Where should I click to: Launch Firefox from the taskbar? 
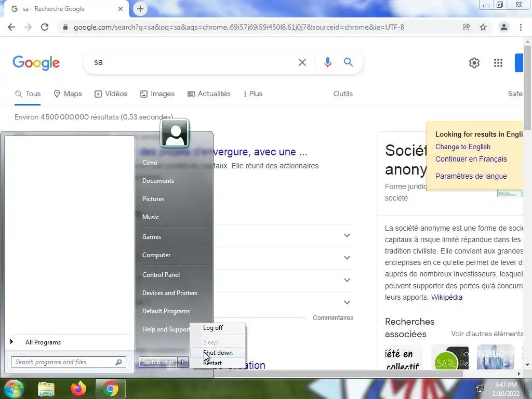coord(78,389)
